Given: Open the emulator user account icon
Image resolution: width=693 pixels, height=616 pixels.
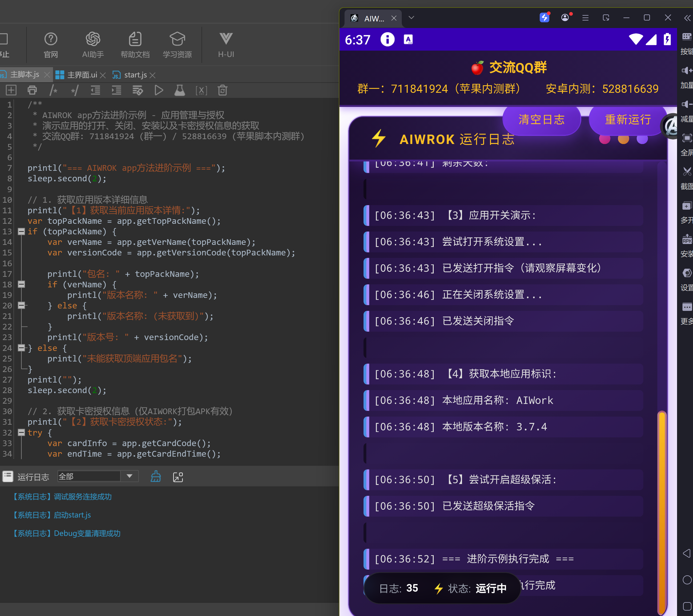Looking at the screenshot, I should (x=565, y=18).
